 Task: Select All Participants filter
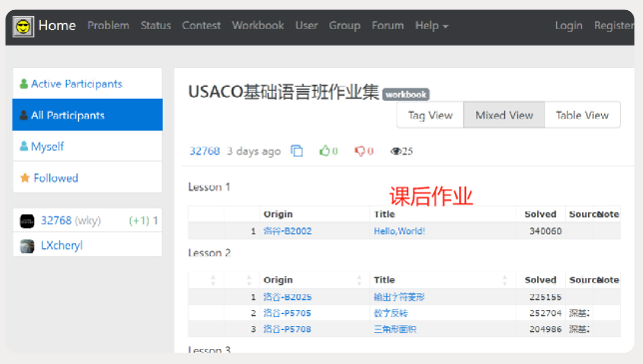click(x=87, y=115)
